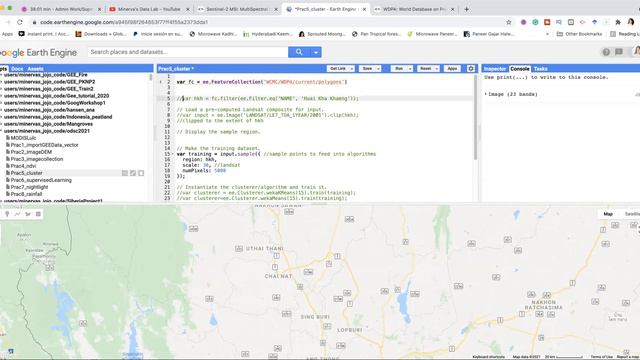Click the Reset button
640x360 pixels.
point(425,69)
